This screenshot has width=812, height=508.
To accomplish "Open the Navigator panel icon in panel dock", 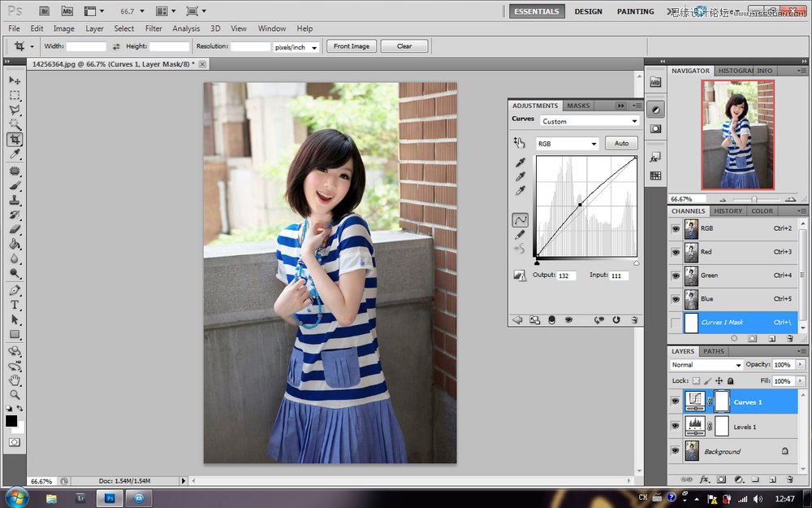I will tap(690, 71).
